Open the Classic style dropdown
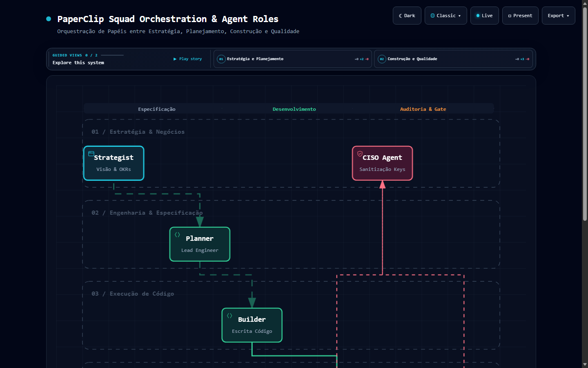 (445, 16)
